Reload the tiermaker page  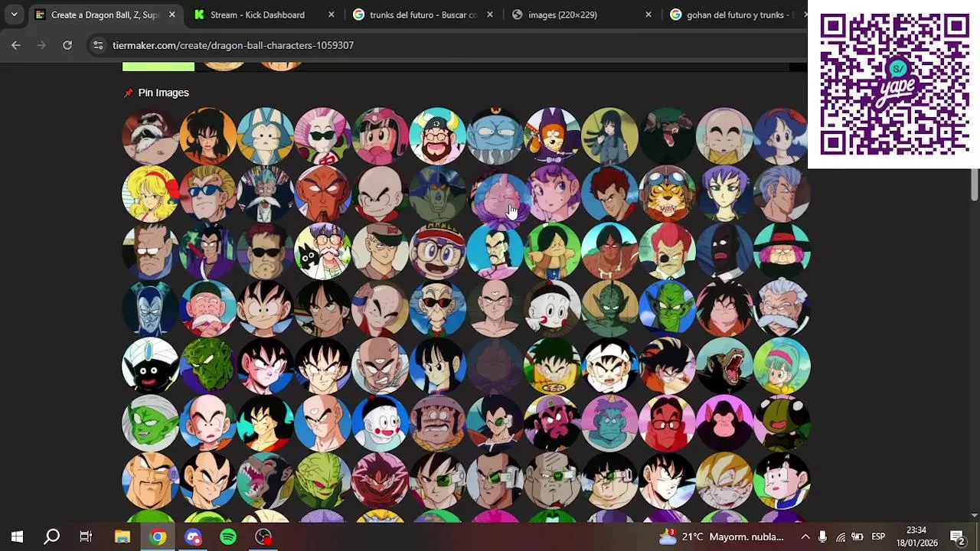[67, 45]
